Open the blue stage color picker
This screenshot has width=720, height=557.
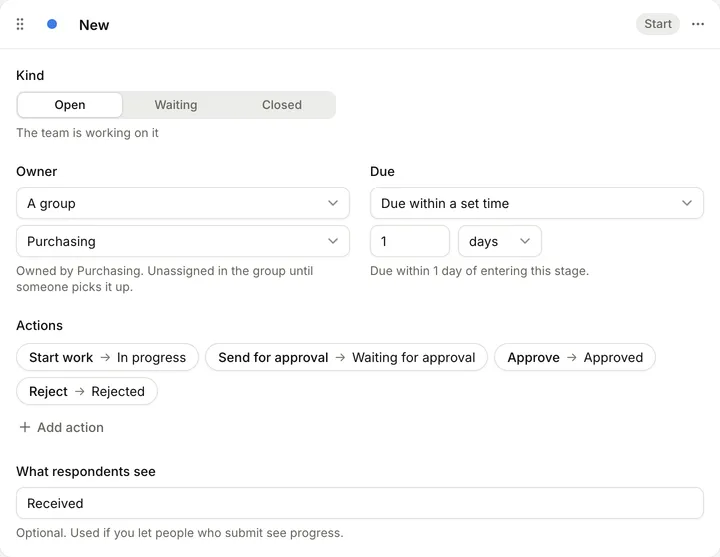coord(52,24)
